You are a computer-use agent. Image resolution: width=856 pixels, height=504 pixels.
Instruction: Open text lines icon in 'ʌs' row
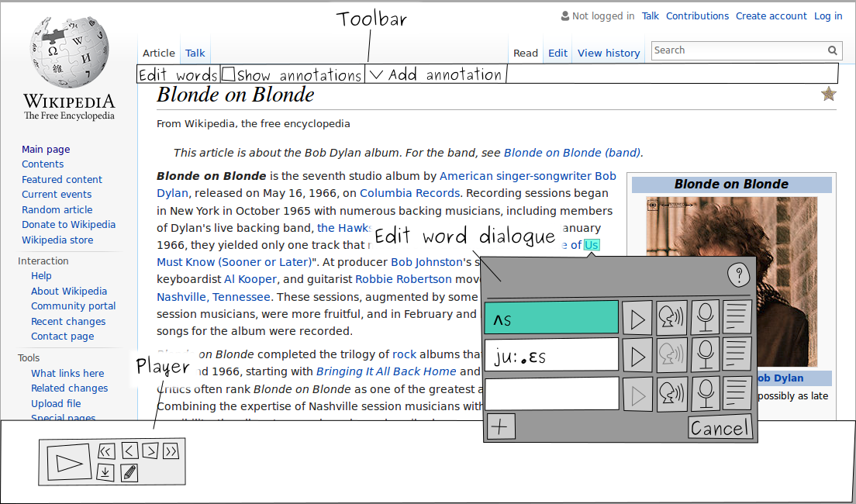[x=737, y=316]
